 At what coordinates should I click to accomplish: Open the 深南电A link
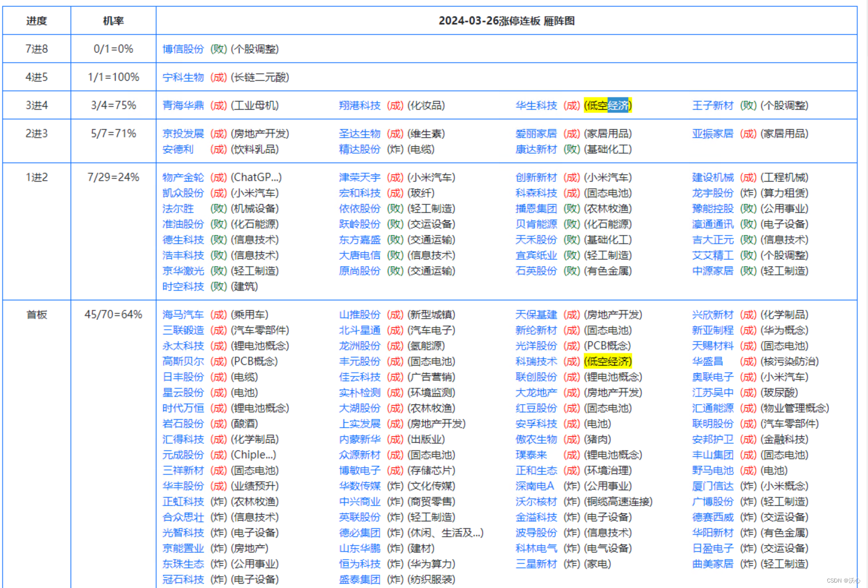pos(535,486)
